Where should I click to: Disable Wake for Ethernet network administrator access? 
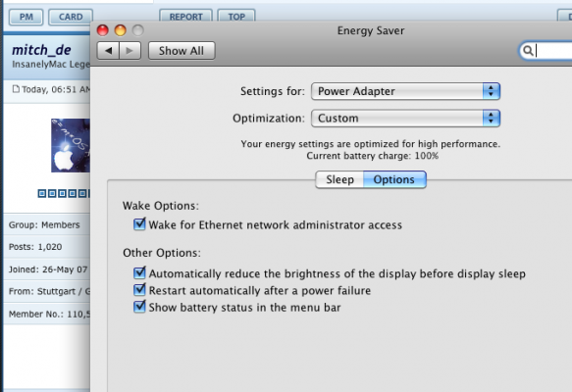pyautogui.click(x=139, y=224)
